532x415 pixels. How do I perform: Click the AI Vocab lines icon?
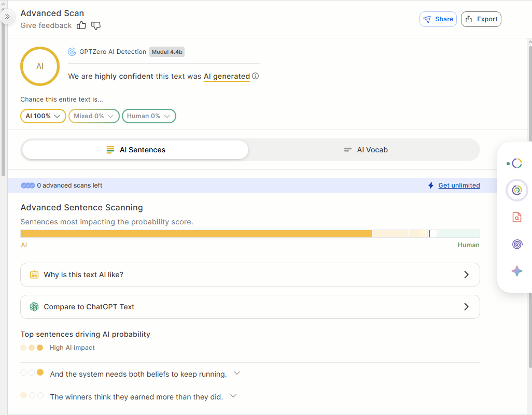[x=348, y=150]
